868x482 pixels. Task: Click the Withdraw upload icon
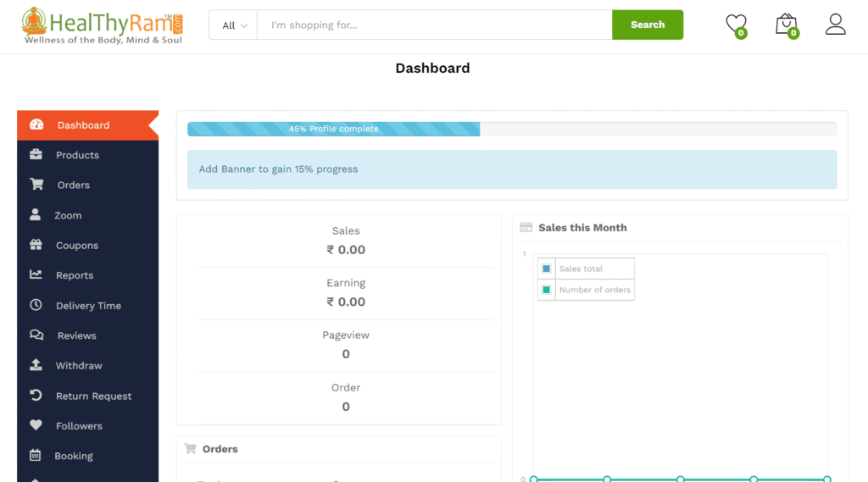36,365
